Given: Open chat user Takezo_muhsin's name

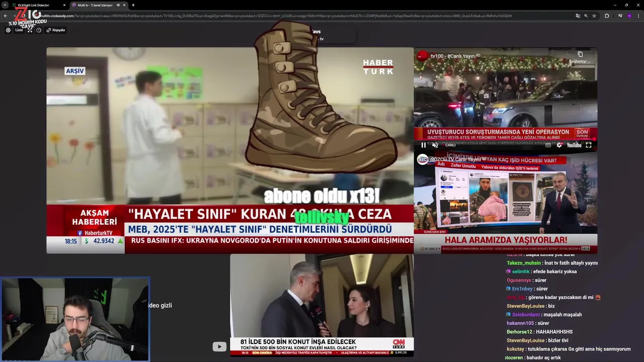Looking at the screenshot, I should [524, 263].
